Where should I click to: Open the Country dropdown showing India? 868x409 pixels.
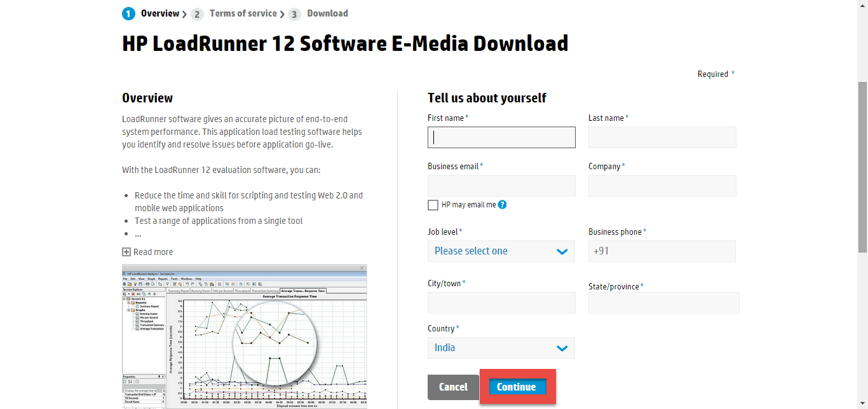pyautogui.click(x=501, y=348)
